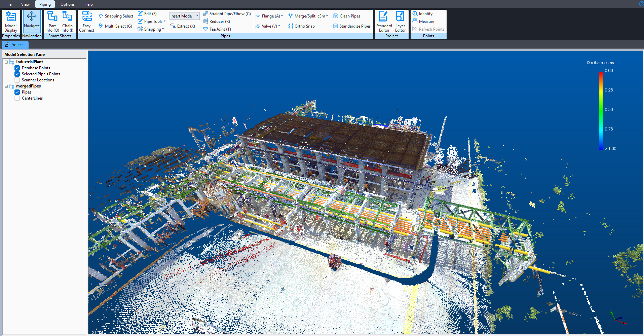
Task: Toggle the CenterLines checkbox
Action: (x=17, y=98)
